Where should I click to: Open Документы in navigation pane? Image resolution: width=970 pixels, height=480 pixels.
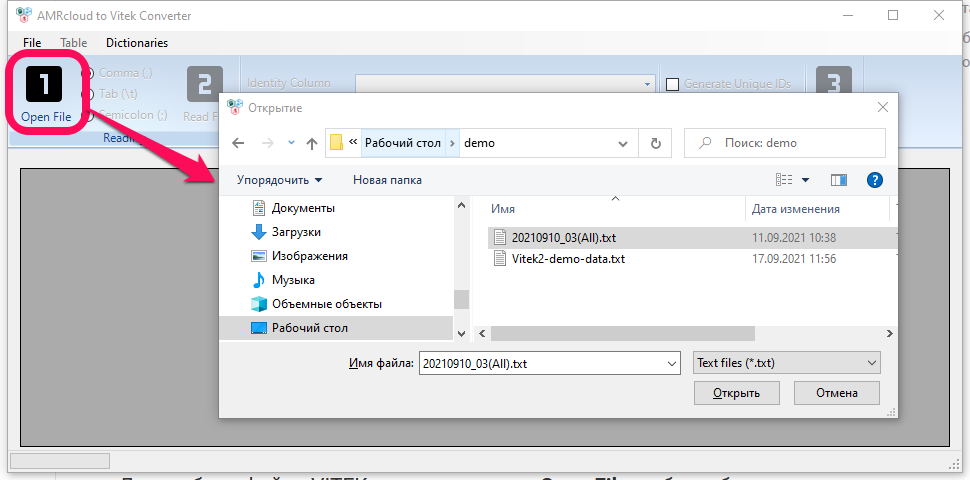[x=303, y=208]
